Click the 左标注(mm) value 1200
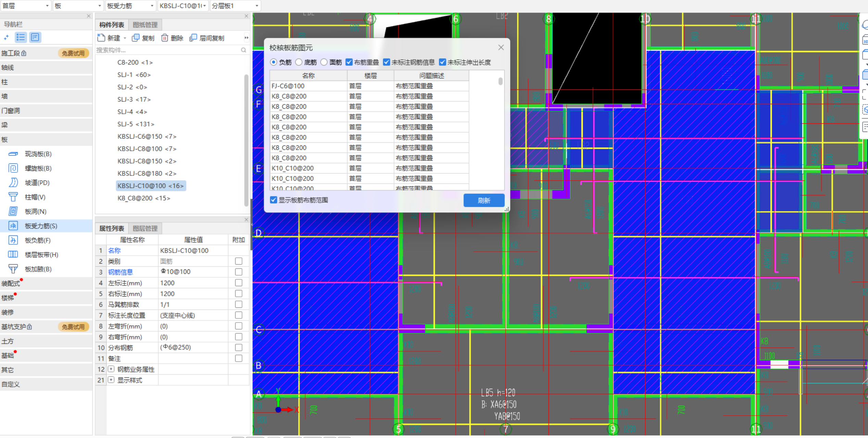The image size is (868, 438). [193, 283]
